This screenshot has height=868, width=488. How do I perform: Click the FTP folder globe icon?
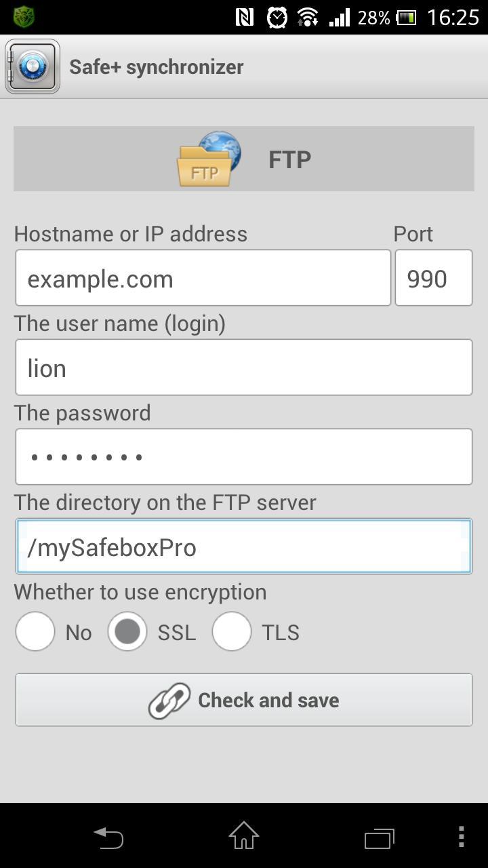coord(208,159)
